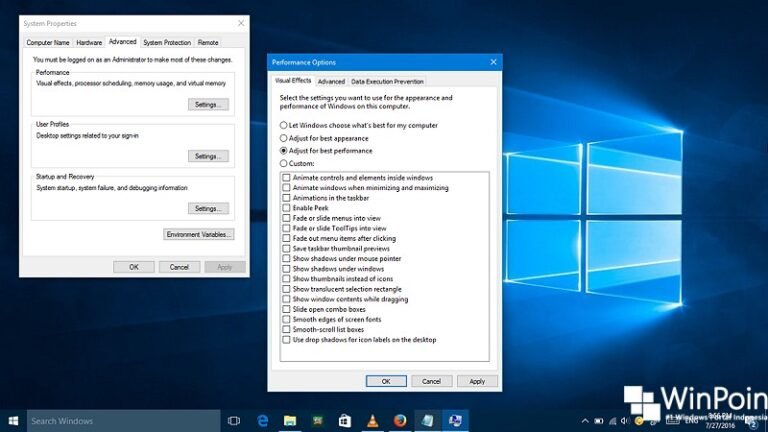Check Smooth edges of screen fonts
This screenshot has width=768, height=432.
[287, 320]
